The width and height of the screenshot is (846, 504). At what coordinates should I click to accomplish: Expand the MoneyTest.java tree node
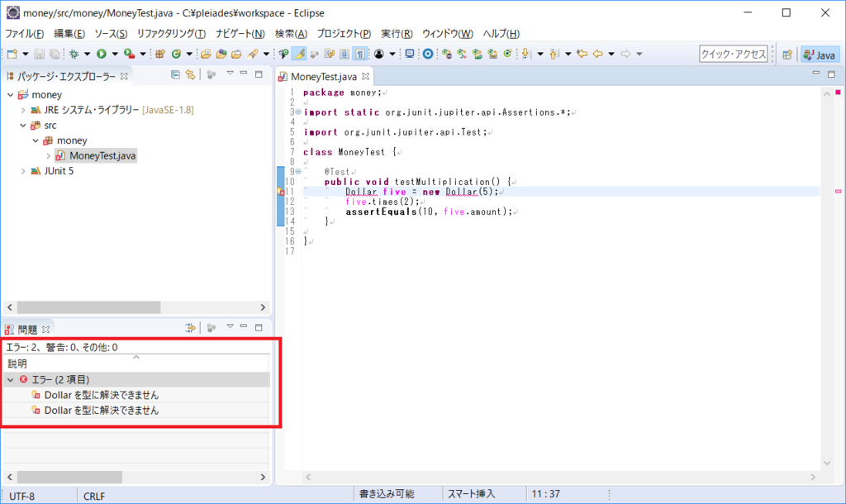point(48,156)
